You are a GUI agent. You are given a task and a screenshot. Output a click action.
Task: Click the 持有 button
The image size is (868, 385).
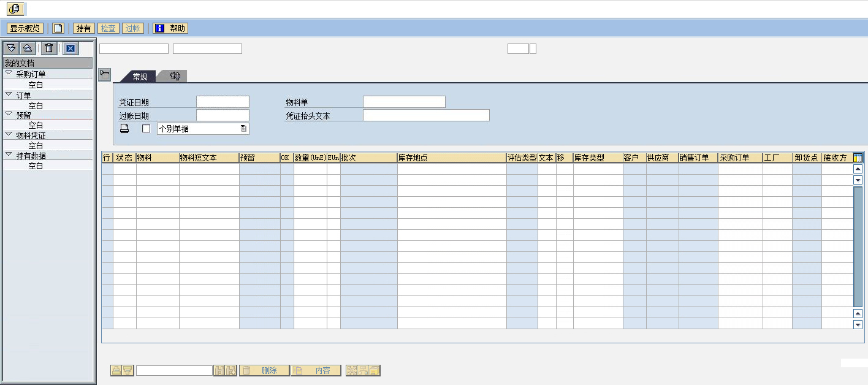point(83,28)
